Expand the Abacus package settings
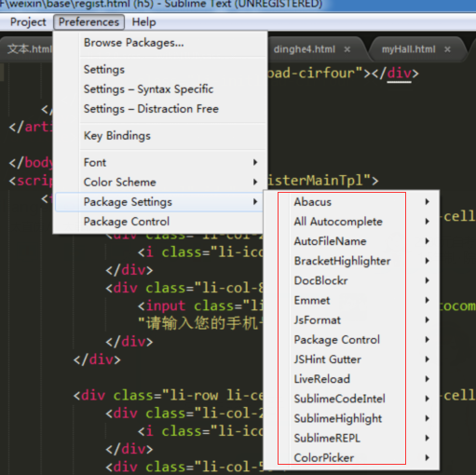 point(351,202)
